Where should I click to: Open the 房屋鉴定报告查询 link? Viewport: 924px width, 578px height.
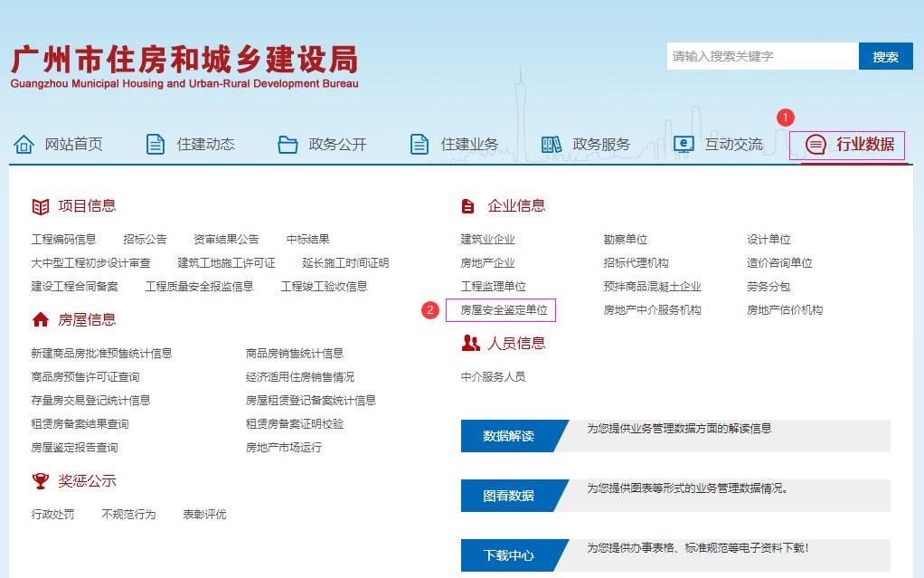coord(75,448)
